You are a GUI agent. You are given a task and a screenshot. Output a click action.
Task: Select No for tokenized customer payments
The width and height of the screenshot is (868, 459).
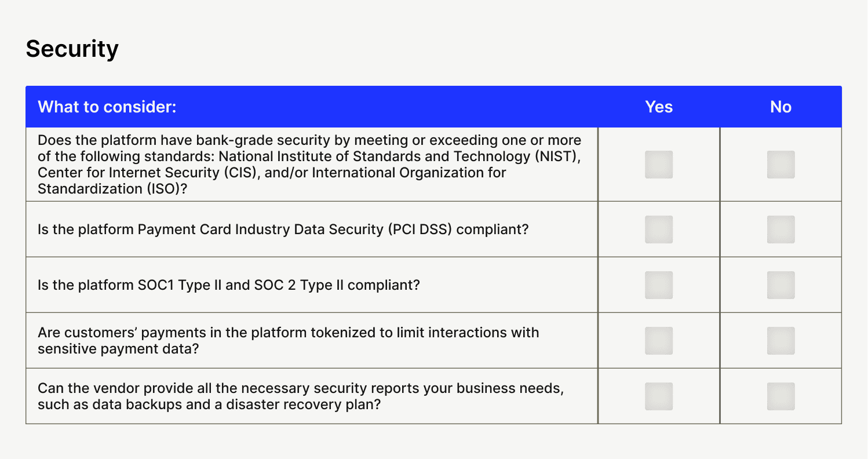click(781, 341)
